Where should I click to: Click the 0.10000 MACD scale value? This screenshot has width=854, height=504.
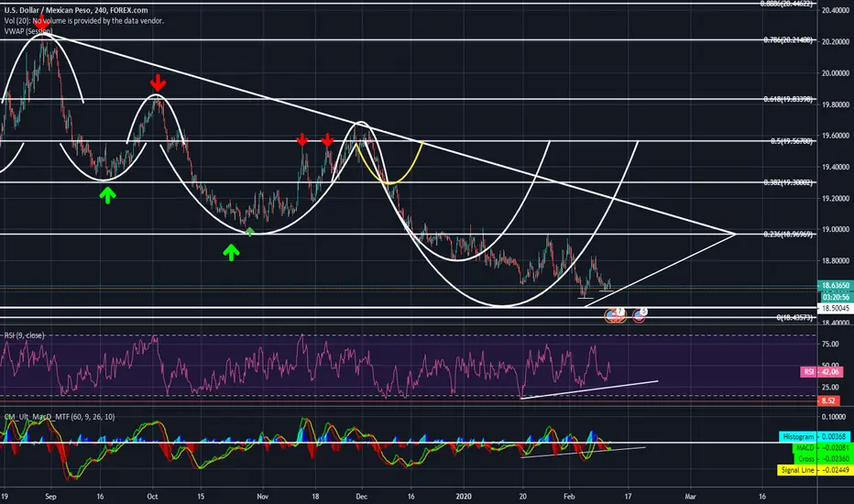pos(833,417)
